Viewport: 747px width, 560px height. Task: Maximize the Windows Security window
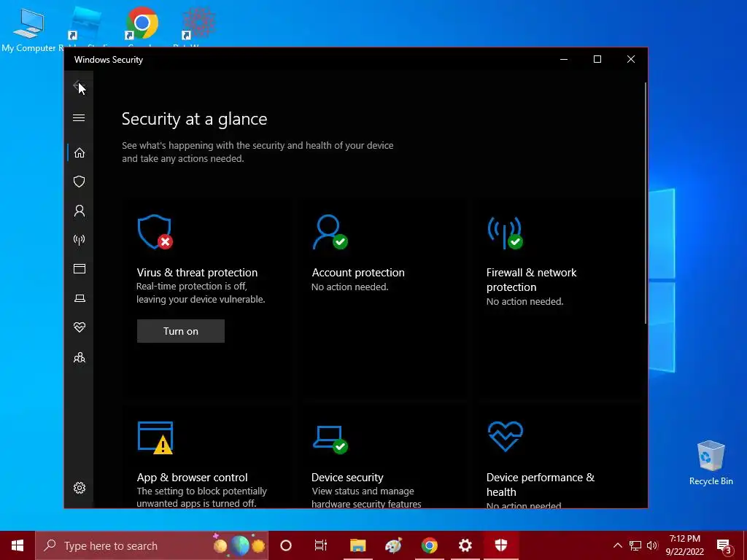597,60
